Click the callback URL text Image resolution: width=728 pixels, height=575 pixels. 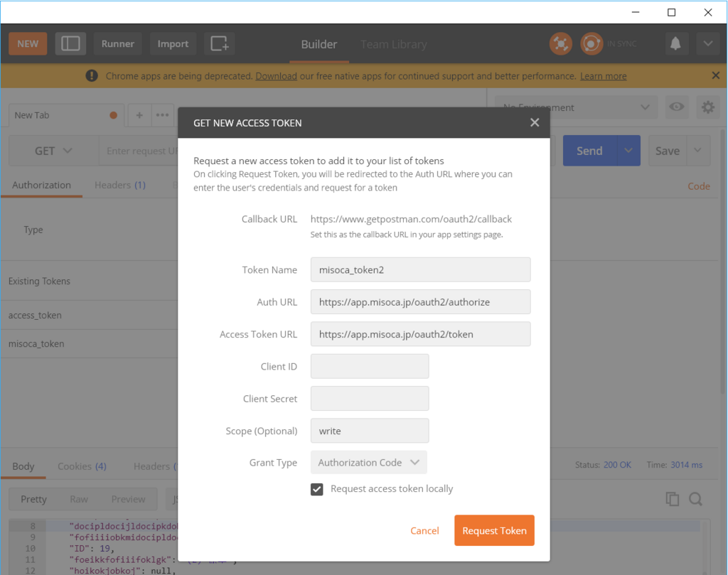[x=411, y=219]
